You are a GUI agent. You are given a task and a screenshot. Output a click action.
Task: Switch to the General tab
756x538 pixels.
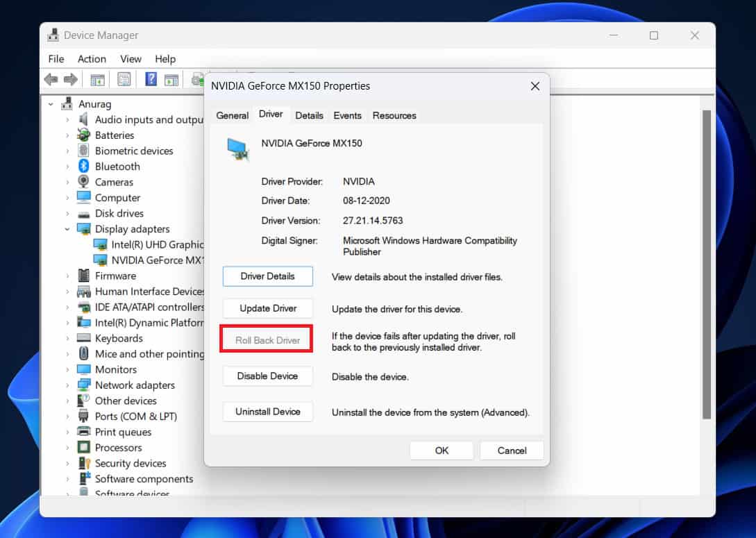click(x=232, y=115)
